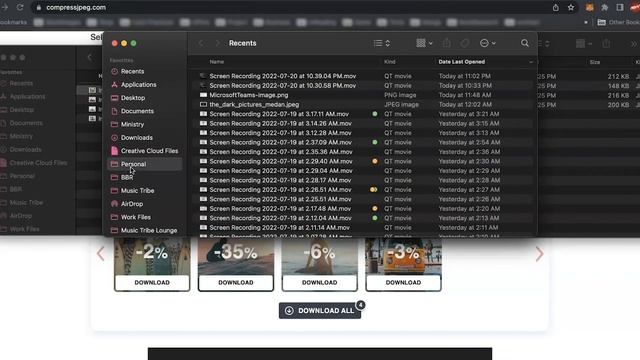This screenshot has width=640, height=360.
Task: Click Download under the -3% image
Action: (x=403, y=282)
